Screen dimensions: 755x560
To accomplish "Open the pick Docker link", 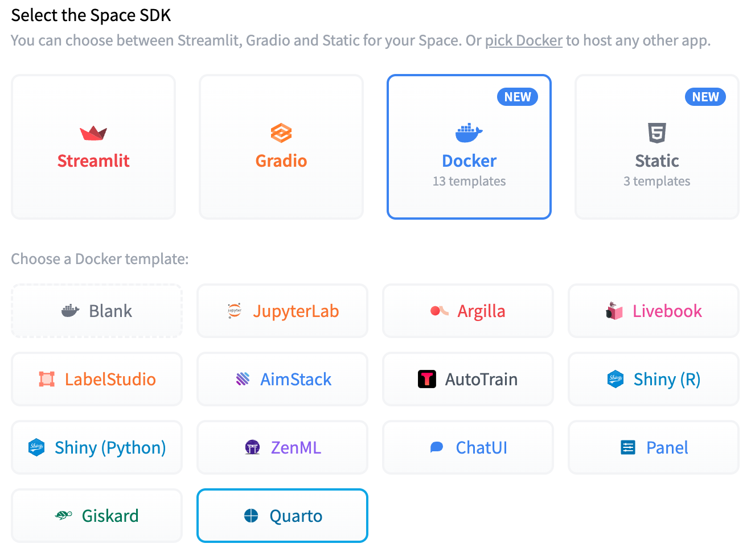I will click(x=523, y=40).
